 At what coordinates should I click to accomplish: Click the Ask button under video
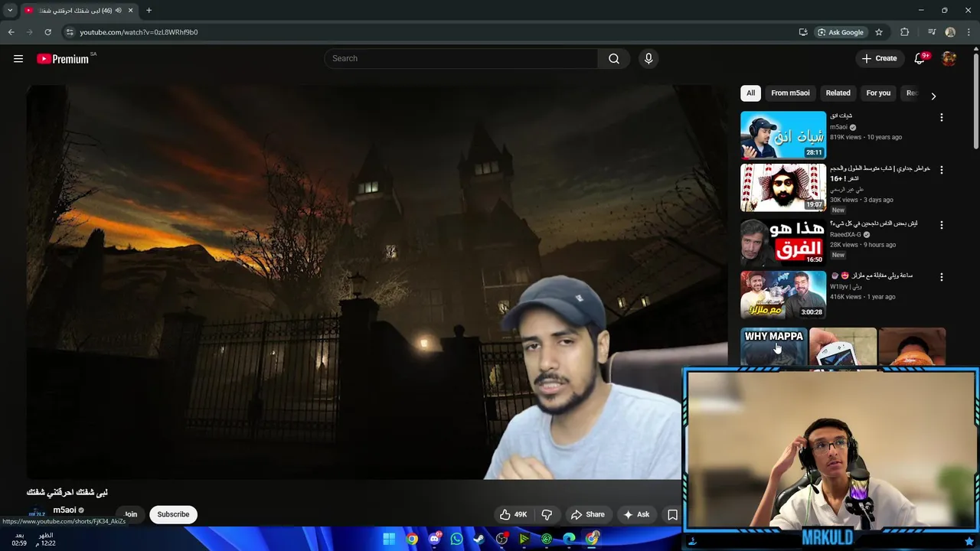(636, 515)
